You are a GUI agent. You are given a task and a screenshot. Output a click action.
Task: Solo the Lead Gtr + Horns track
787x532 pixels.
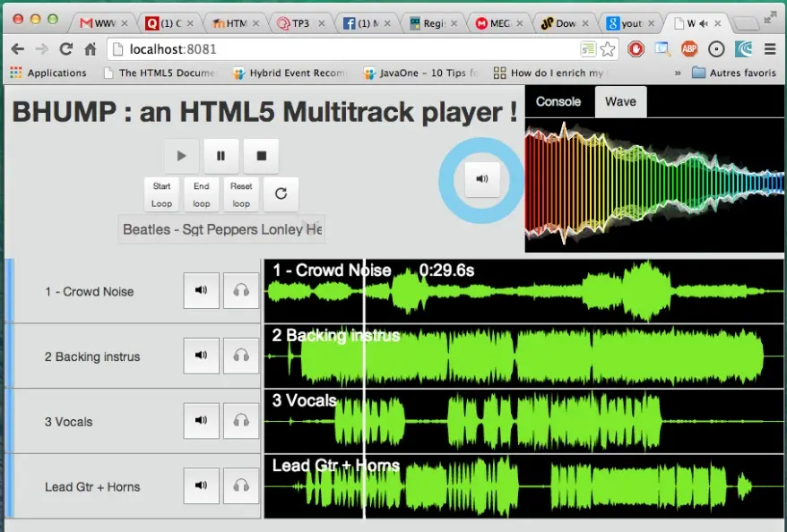pyautogui.click(x=241, y=485)
